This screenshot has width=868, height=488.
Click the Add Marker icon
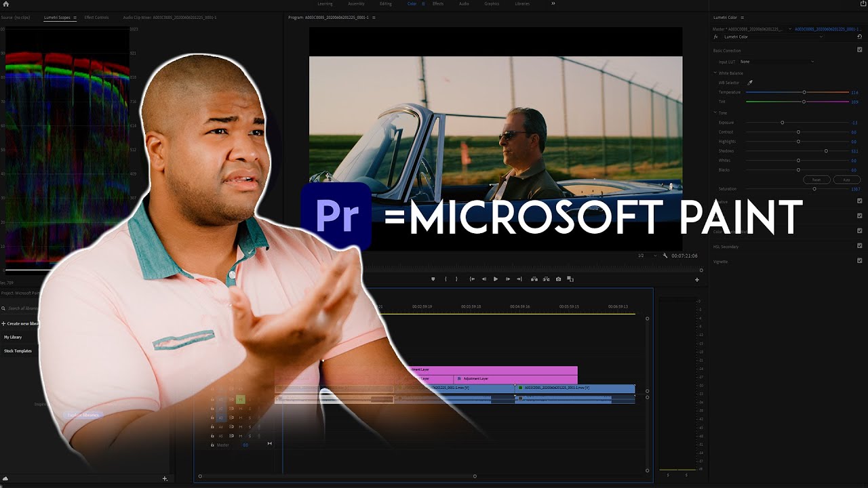(x=433, y=279)
